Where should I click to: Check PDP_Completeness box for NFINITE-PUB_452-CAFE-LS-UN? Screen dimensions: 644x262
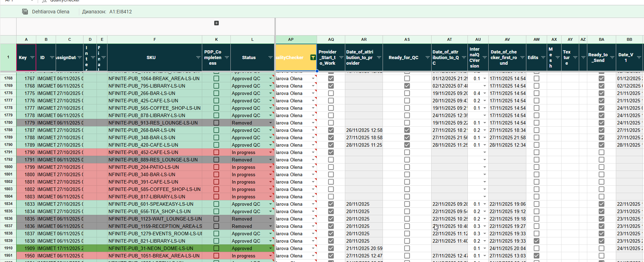[216, 152]
